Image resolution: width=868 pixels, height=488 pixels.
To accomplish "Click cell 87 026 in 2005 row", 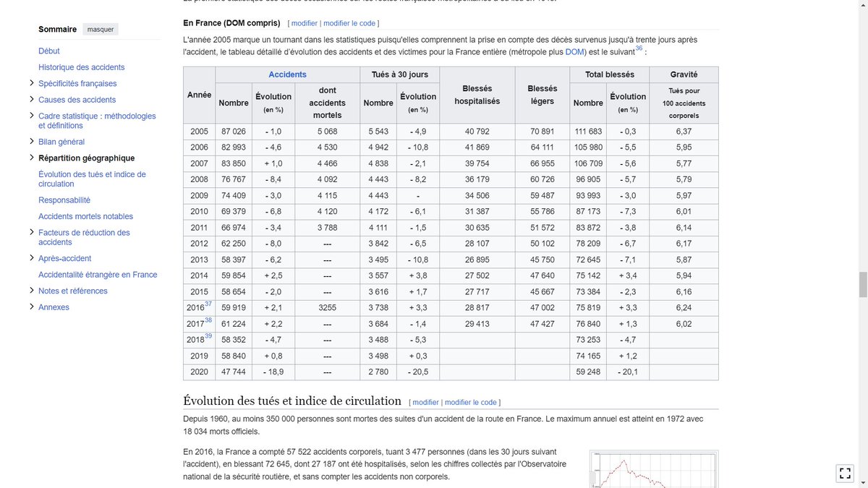I will (234, 132).
